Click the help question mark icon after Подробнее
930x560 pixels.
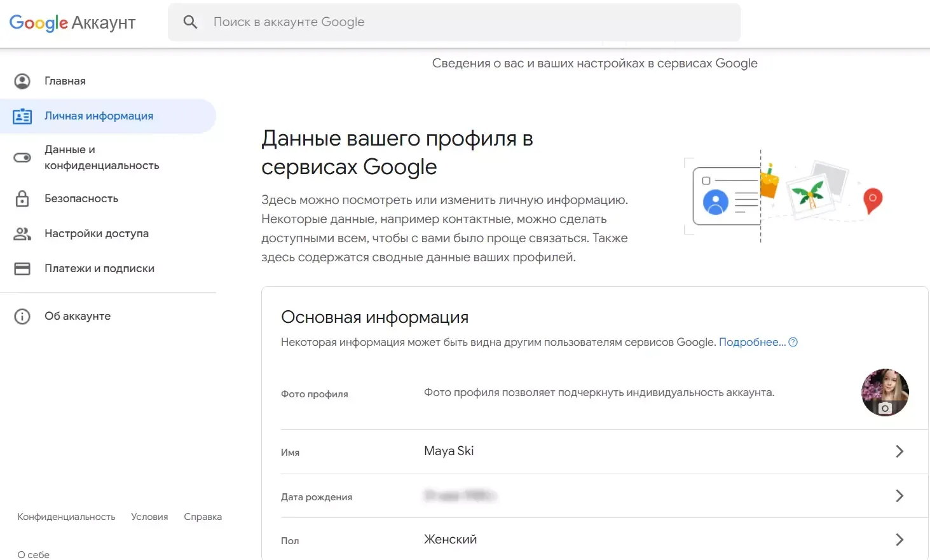click(x=793, y=342)
